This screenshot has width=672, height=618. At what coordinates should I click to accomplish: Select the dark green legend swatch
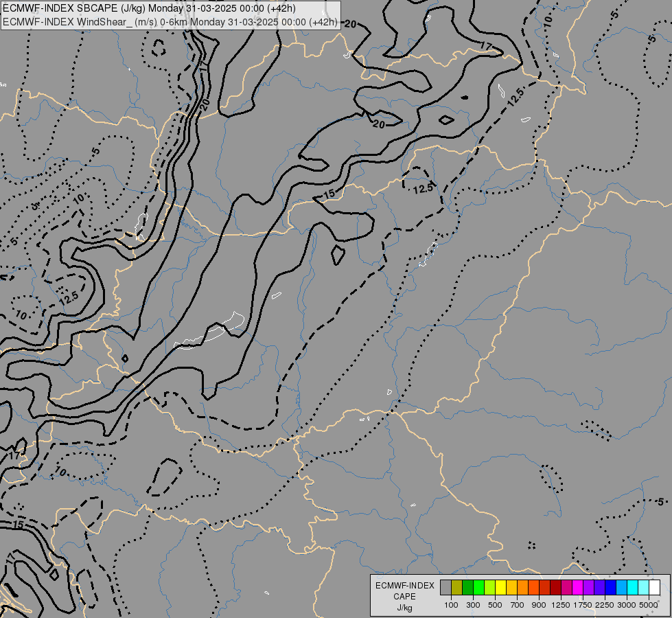point(468,588)
